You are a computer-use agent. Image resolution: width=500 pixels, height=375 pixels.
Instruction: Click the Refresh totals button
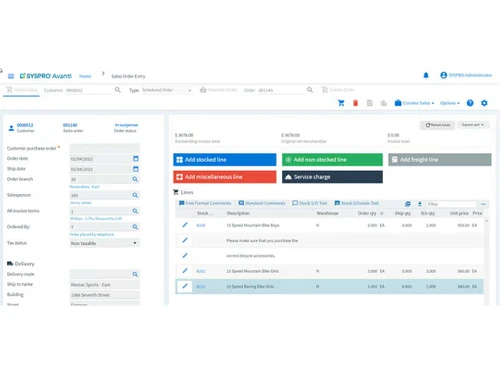(x=437, y=125)
